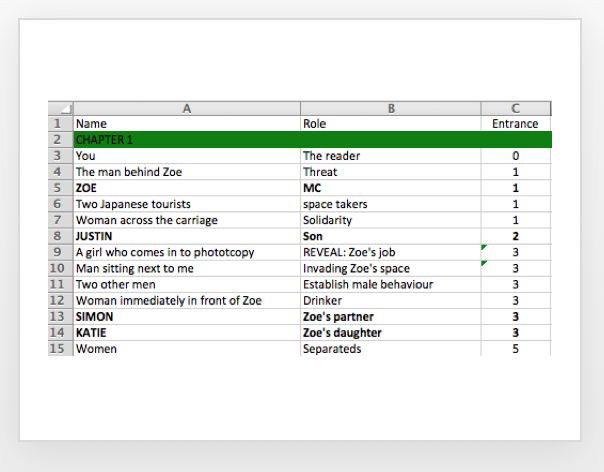Select the Role header cell

click(391, 123)
